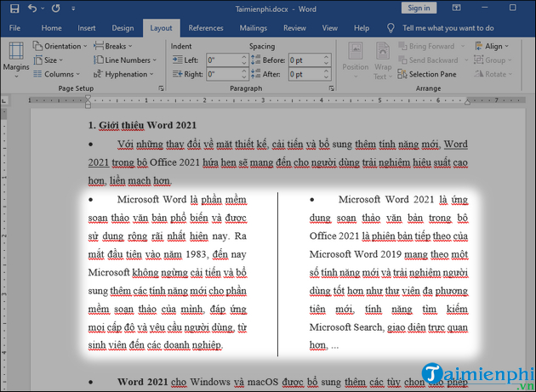
Task: Decrease Right indent with down arrow
Action: [x=243, y=77]
